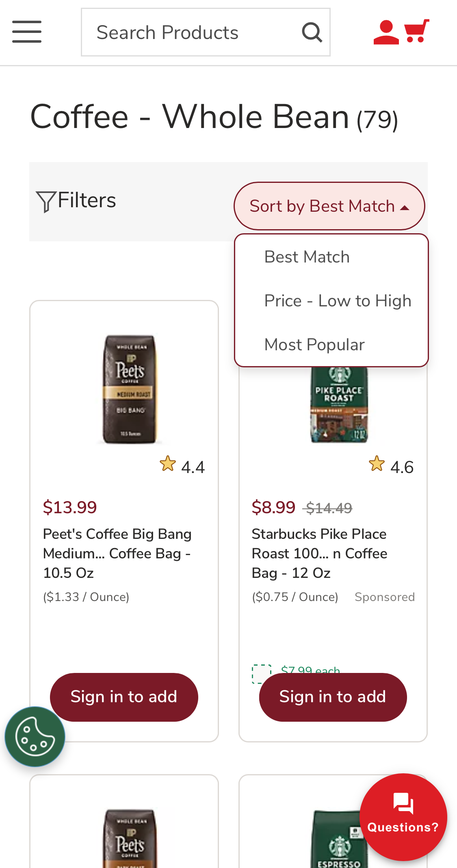Open Peet's Big Bang coffee bag image
457x868 pixels.
pyautogui.click(x=130, y=389)
